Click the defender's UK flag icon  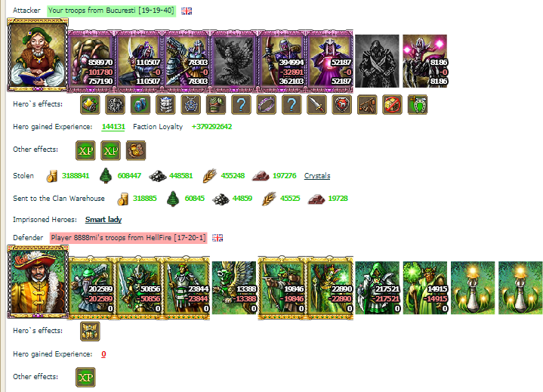coord(218,238)
